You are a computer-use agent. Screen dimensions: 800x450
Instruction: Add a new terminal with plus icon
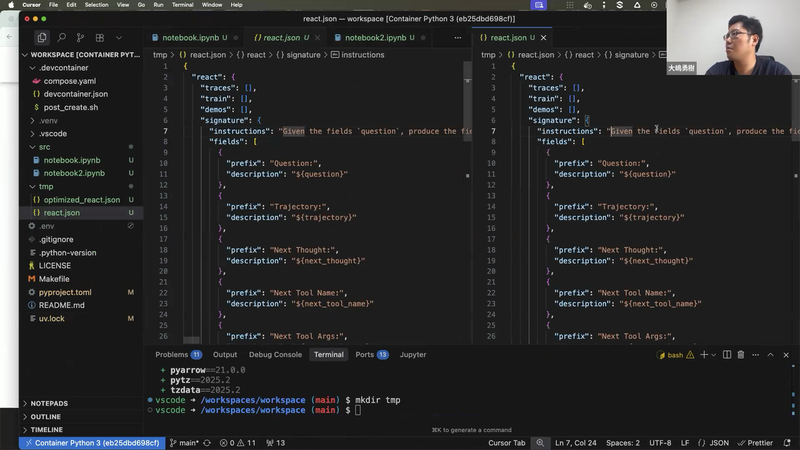(x=704, y=355)
